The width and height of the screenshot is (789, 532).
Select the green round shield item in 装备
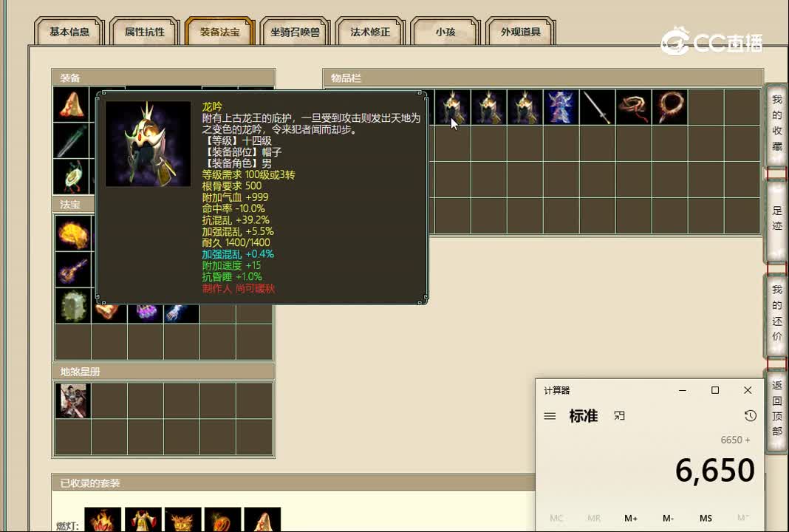[71, 177]
